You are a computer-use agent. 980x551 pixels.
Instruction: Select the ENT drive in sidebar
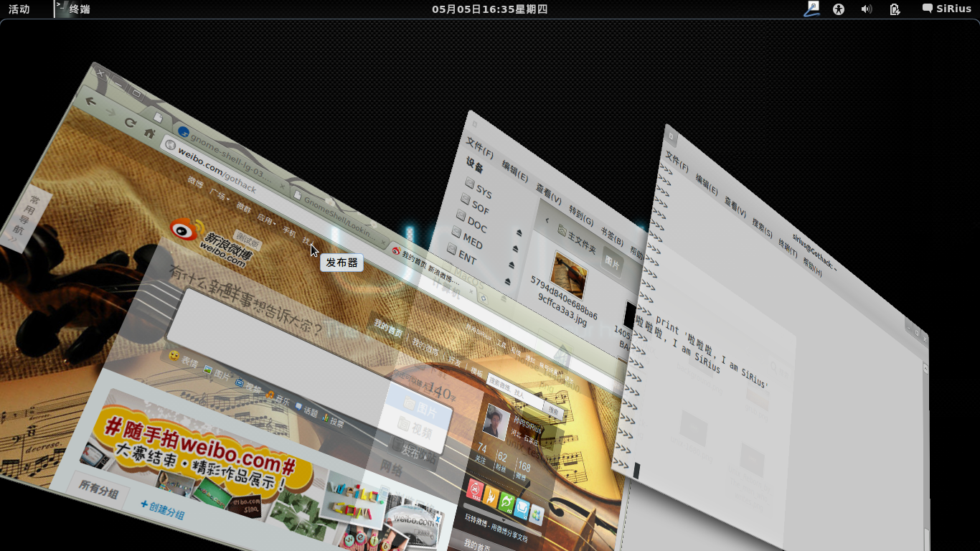pyautogui.click(x=463, y=255)
